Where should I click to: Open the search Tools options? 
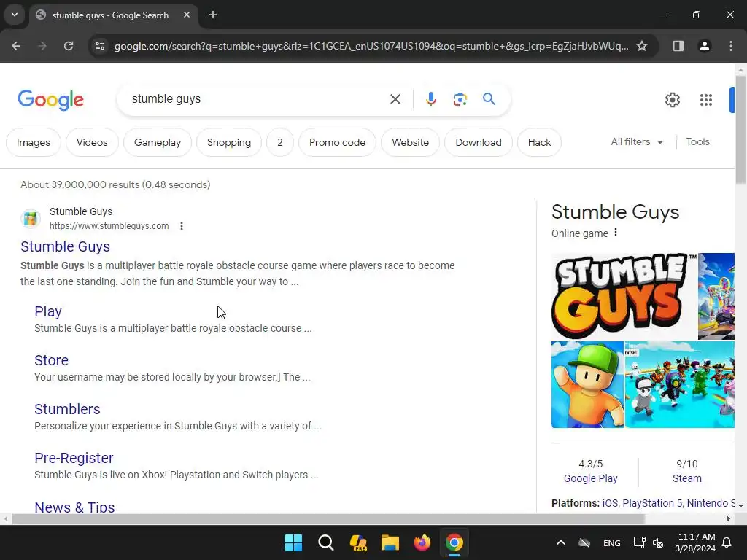[697, 142]
